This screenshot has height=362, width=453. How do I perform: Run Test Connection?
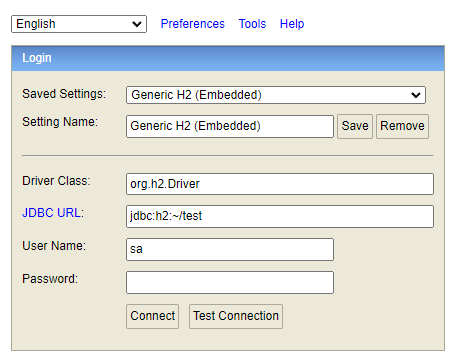tap(236, 316)
